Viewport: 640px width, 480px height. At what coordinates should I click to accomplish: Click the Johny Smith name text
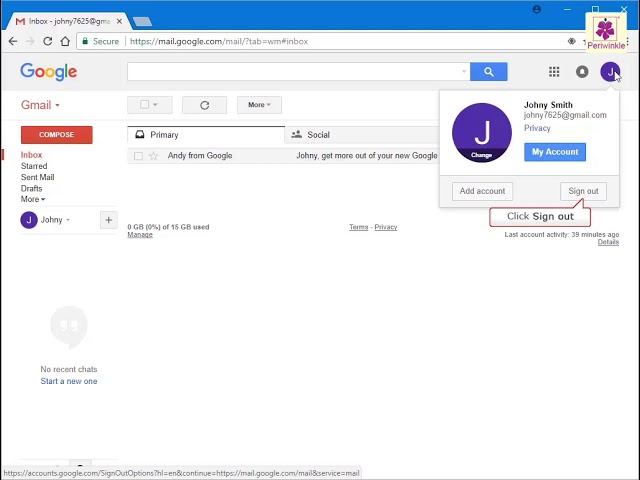548,105
